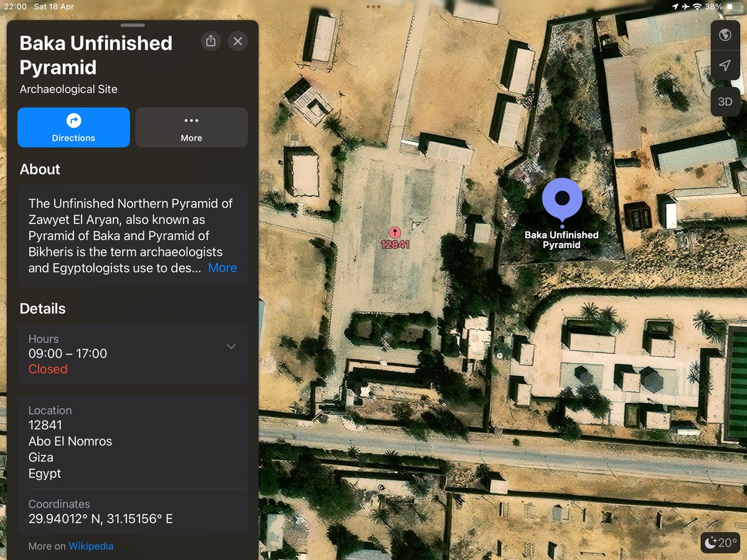Close the Baka Unfinished Pyramid card
The height and width of the screenshot is (560, 747).
point(238,41)
